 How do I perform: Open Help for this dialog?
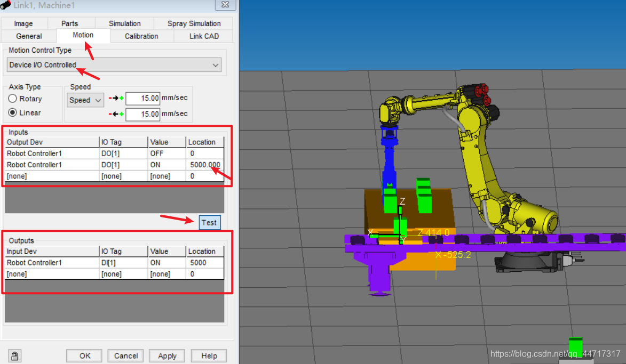click(x=209, y=355)
